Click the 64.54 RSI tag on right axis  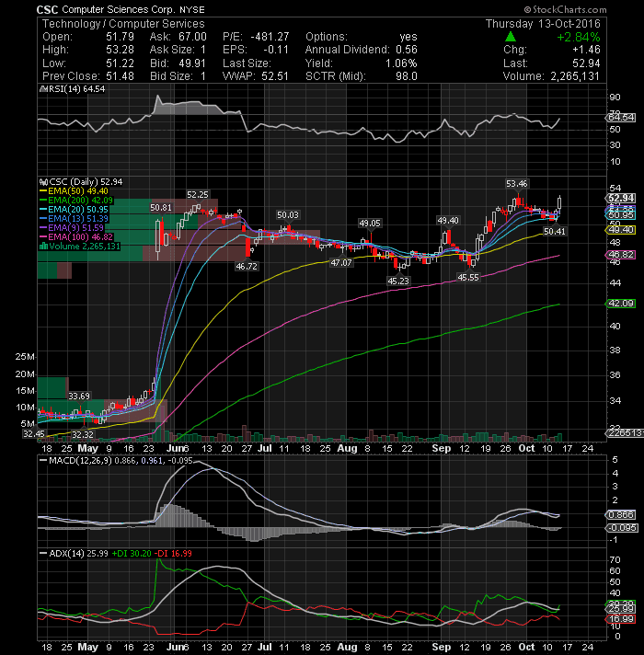621,118
